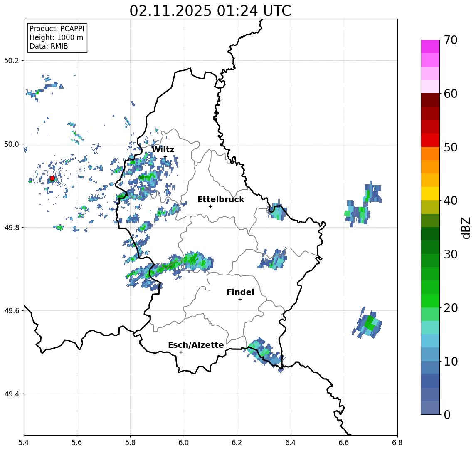Screen dimensions: 476x451
Task: Pick the bright red colorbar swatch above 50
Action: [430, 140]
